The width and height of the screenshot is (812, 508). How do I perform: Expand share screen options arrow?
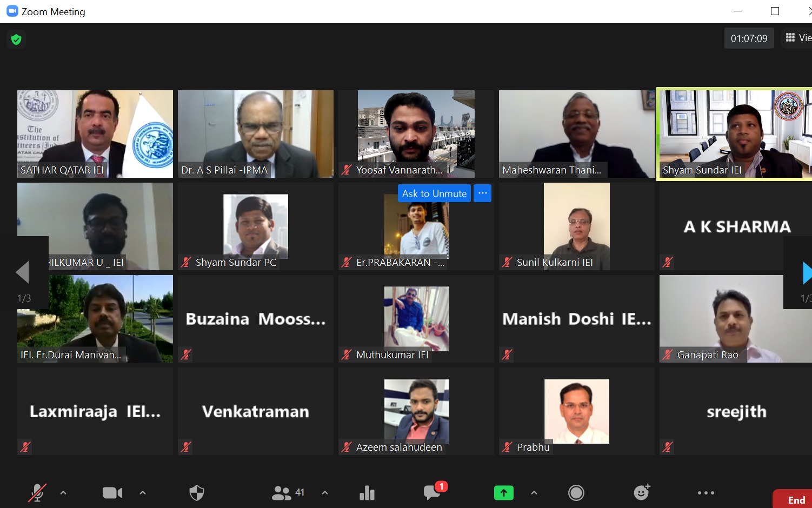(x=534, y=492)
